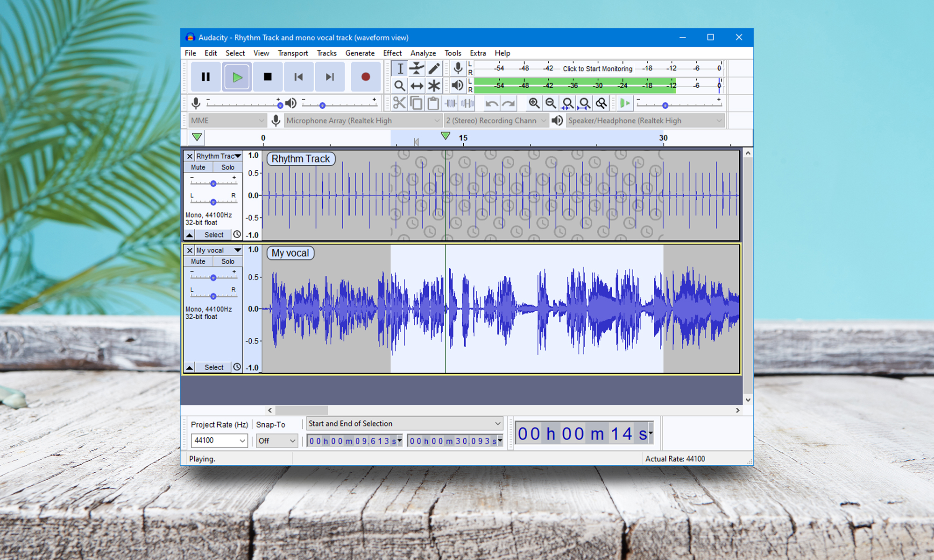Solo the My vocal track

228,261
